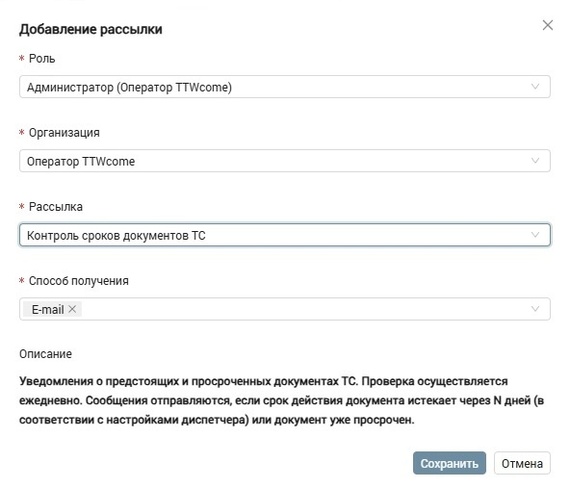The width and height of the screenshot is (570, 488).
Task: Click the Отмена button
Action: [x=522, y=463]
